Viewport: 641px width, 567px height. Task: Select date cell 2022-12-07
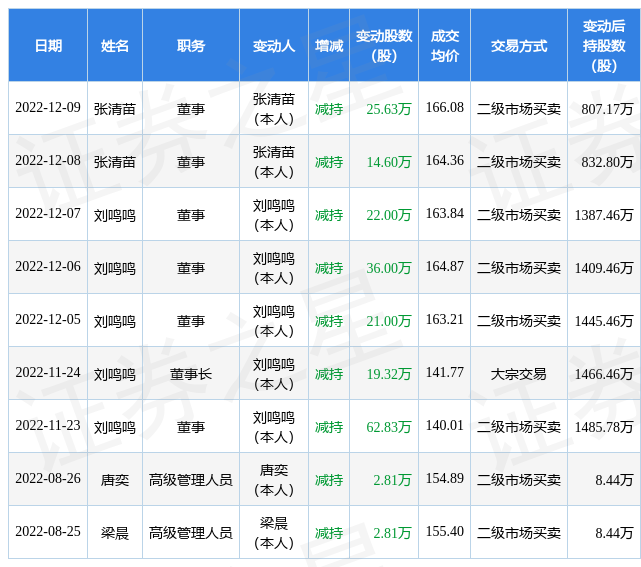pyautogui.click(x=48, y=213)
